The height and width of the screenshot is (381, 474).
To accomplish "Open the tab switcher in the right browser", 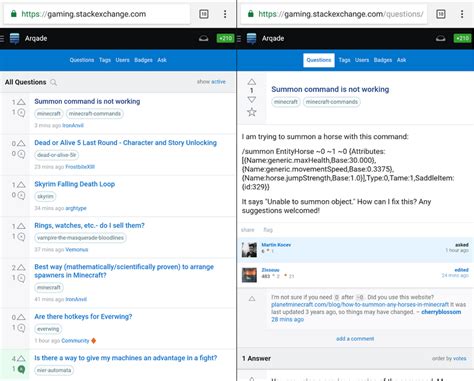I will pyautogui.click(x=441, y=14).
